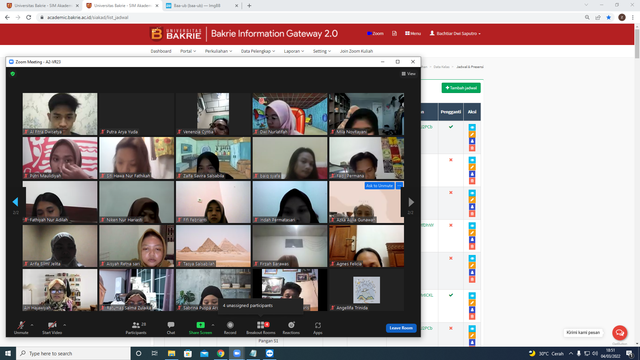Go back using Chrome's back arrow
640x360 pixels.
coord(7,18)
